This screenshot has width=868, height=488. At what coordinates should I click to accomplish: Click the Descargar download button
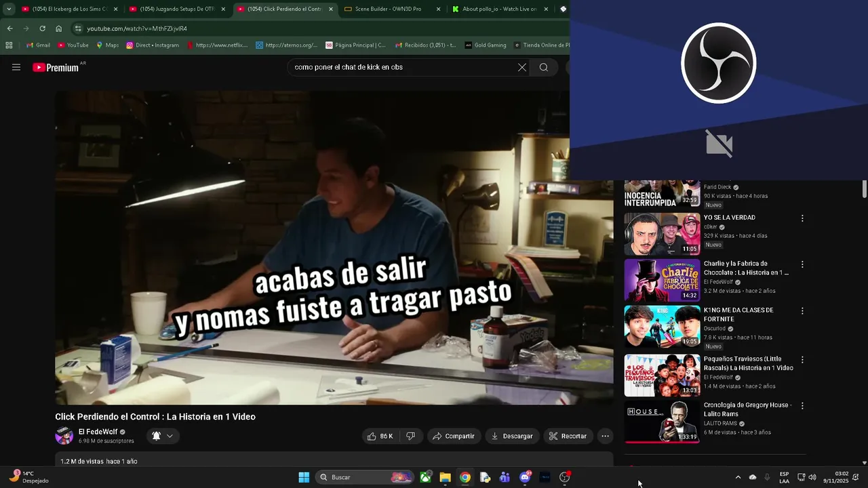coord(512,436)
